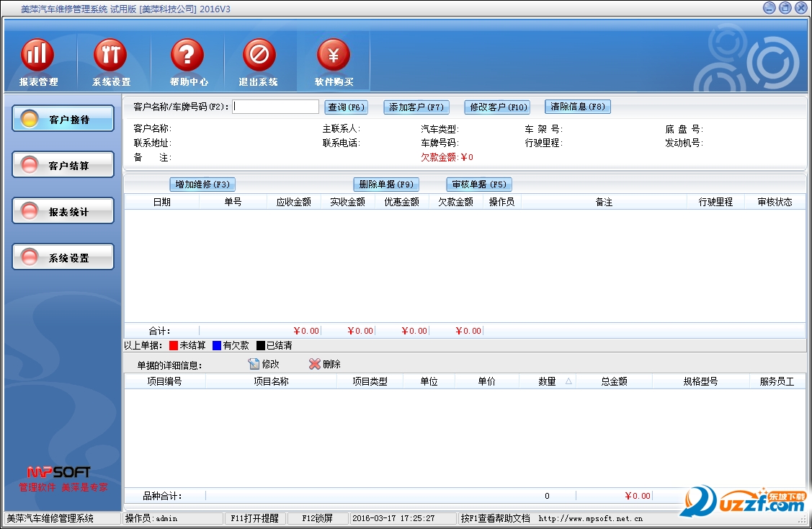The width and height of the screenshot is (812, 529).
Task: Sort by 应收金额 column header
Action: tap(294, 202)
